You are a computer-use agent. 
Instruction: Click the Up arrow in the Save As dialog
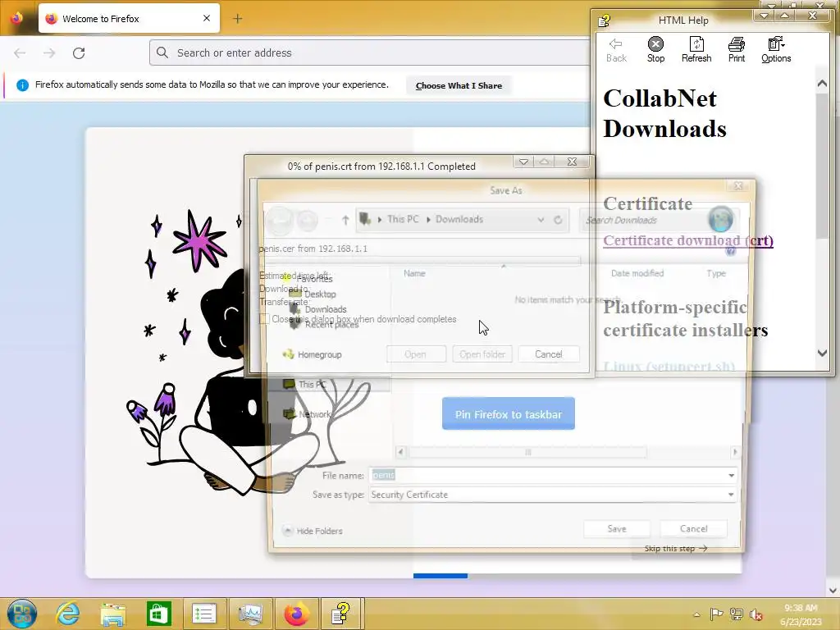(x=345, y=220)
